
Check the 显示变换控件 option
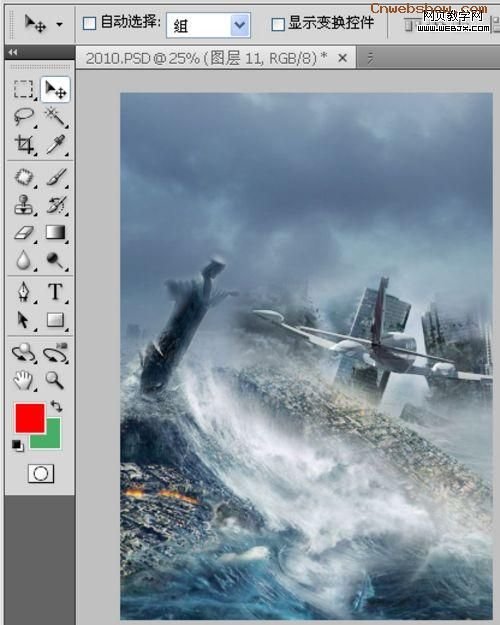pyautogui.click(x=278, y=24)
